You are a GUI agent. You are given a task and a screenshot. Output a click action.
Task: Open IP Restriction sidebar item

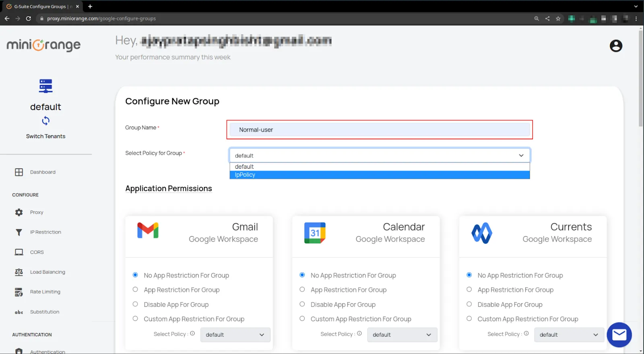click(x=45, y=232)
